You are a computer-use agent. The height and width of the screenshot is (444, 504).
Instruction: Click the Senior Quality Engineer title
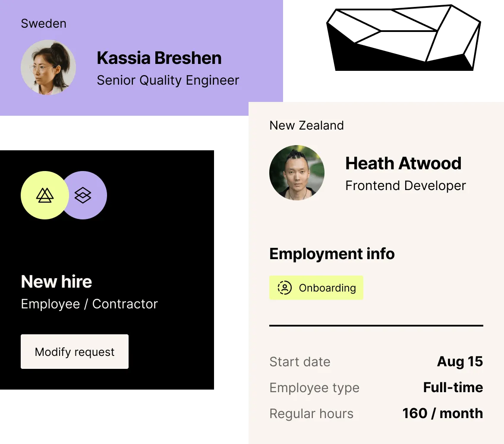point(168,80)
